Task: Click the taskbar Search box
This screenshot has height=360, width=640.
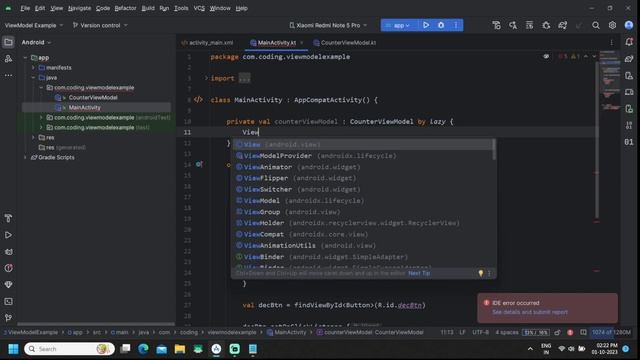Action: 69,349
